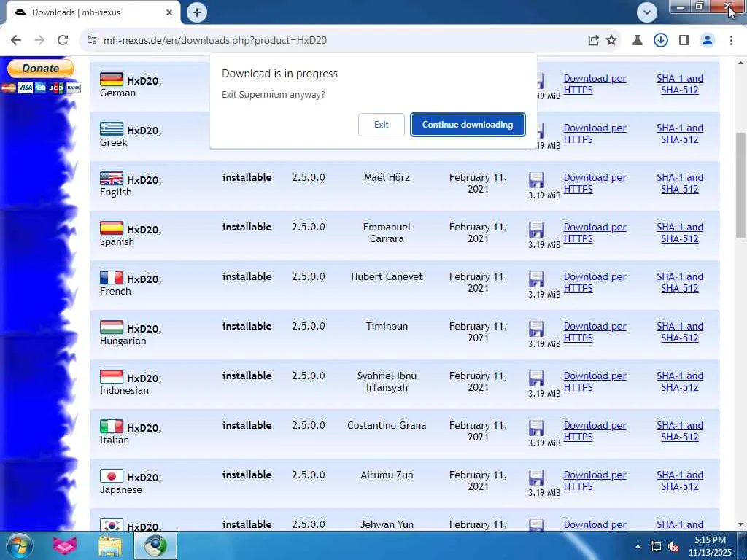
Task: Click the Donate button
Action: pyautogui.click(x=41, y=68)
